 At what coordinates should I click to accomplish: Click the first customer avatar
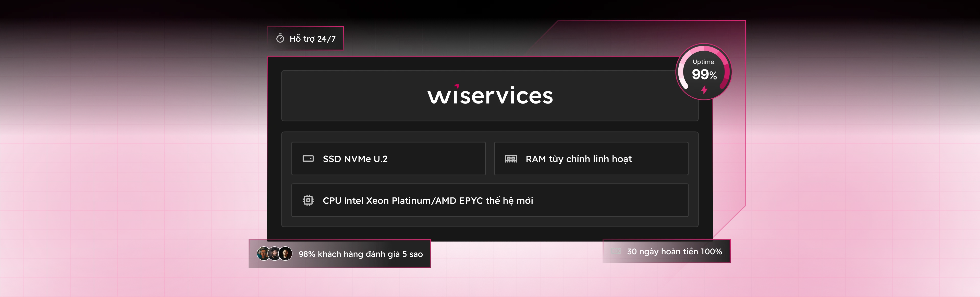tap(263, 254)
